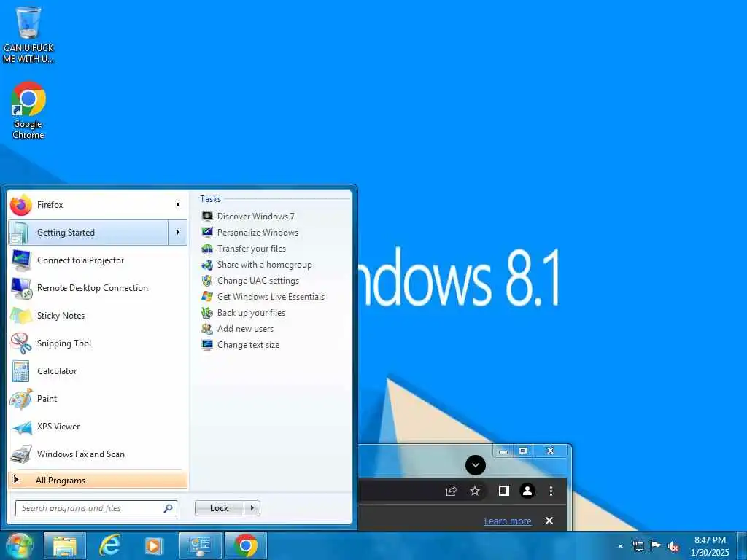Launch the Snipping Tool
This screenshot has height=560, width=747.
[x=98, y=343]
